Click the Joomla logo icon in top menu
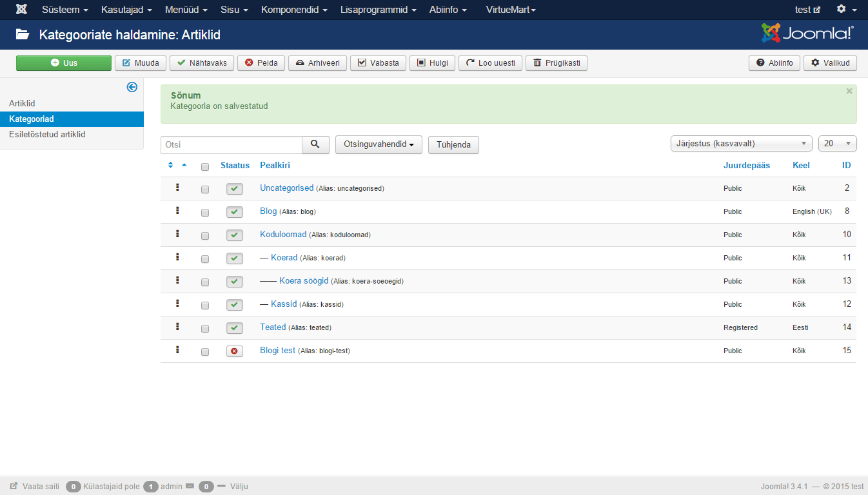 pyautogui.click(x=21, y=10)
